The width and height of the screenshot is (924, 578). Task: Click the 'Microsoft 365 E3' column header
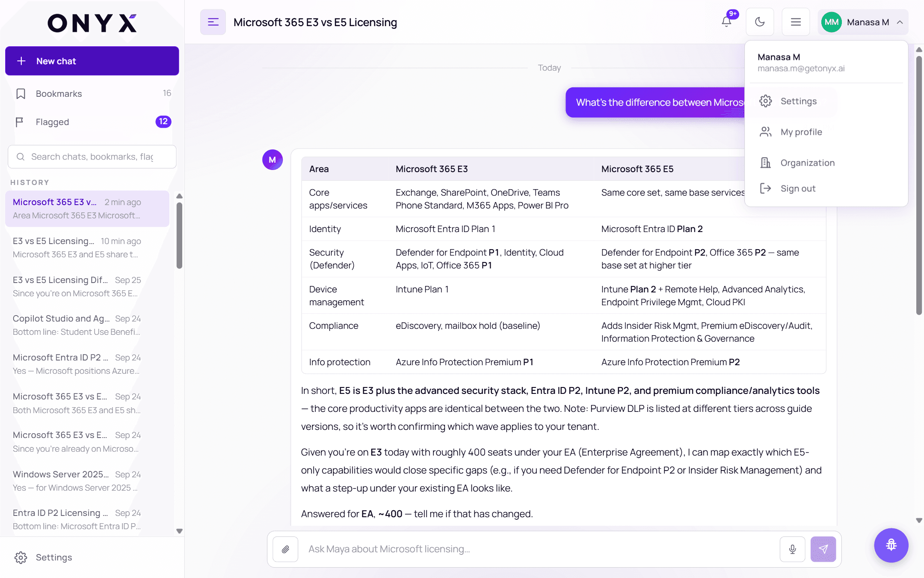click(x=432, y=169)
